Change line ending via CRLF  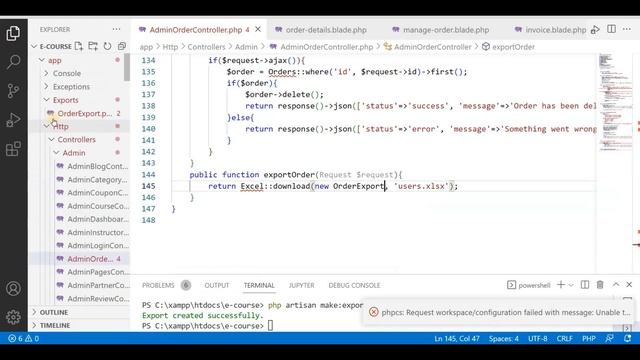(x=564, y=338)
